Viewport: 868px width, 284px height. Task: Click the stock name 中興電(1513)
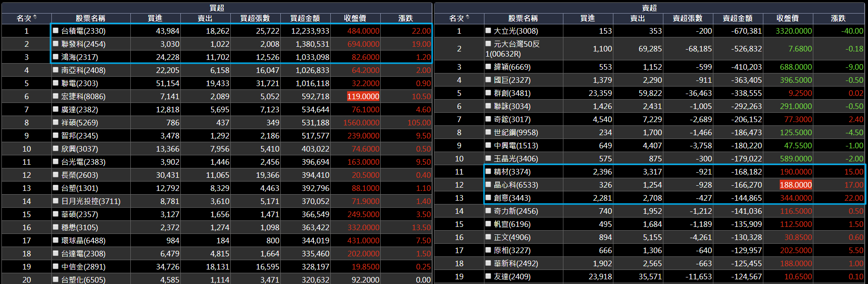click(516, 146)
